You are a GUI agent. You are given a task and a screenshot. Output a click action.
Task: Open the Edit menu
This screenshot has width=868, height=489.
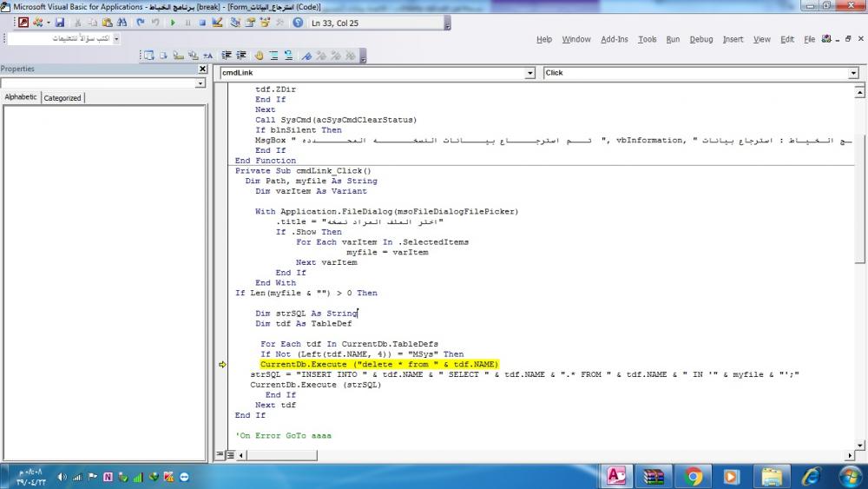787,39
